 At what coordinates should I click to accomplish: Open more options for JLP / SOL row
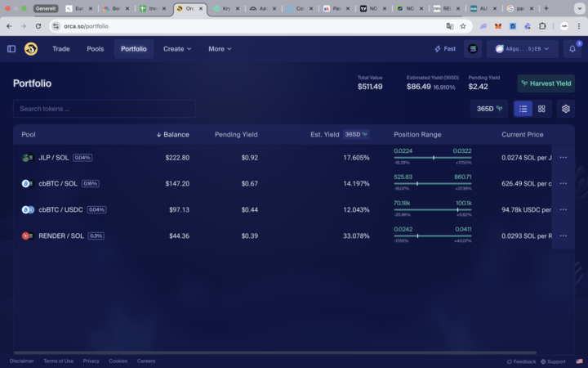coord(563,158)
